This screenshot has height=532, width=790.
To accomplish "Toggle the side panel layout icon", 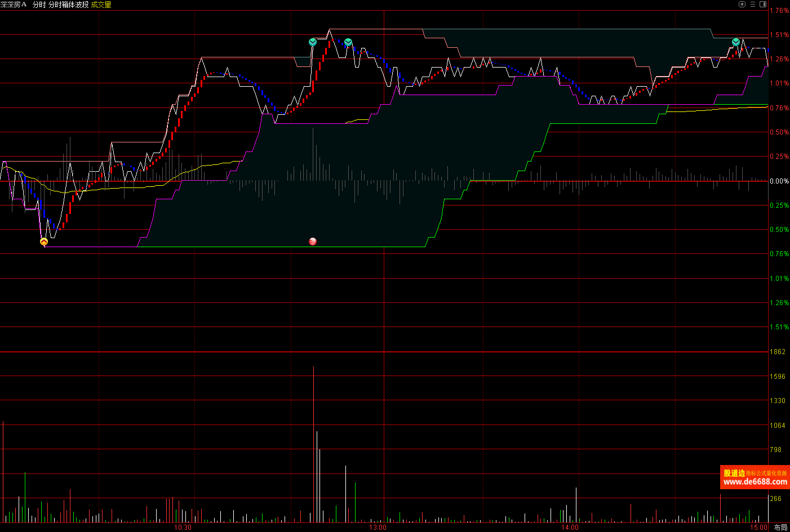I will pyautogui.click(x=763, y=4).
